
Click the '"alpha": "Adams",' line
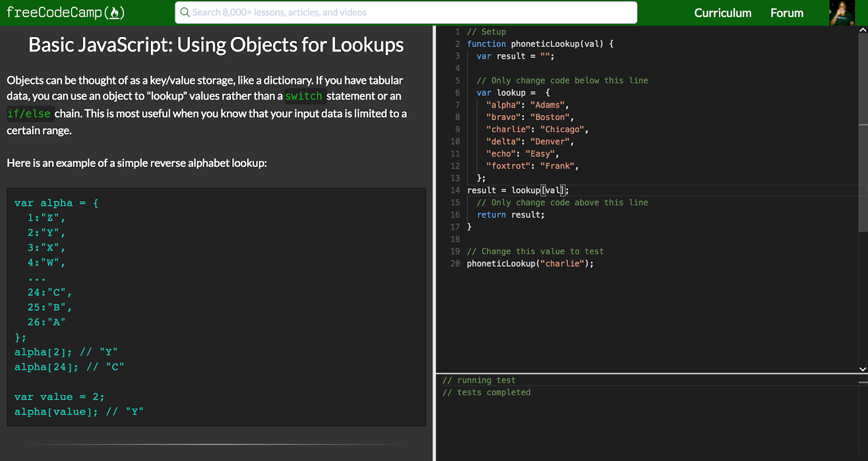point(527,105)
